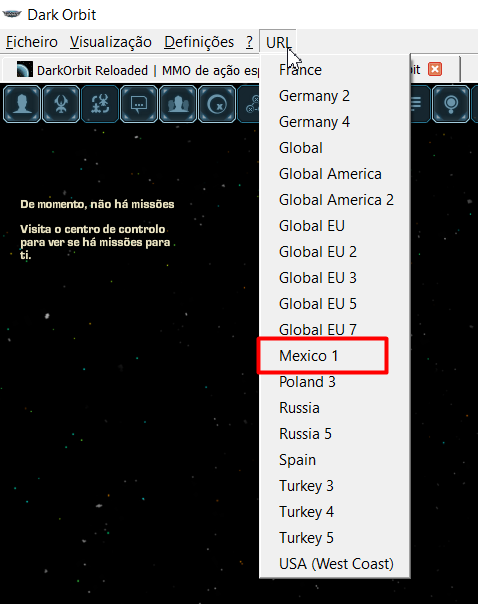Open the pilot profile icon
The image size is (478, 604).
point(22,104)
